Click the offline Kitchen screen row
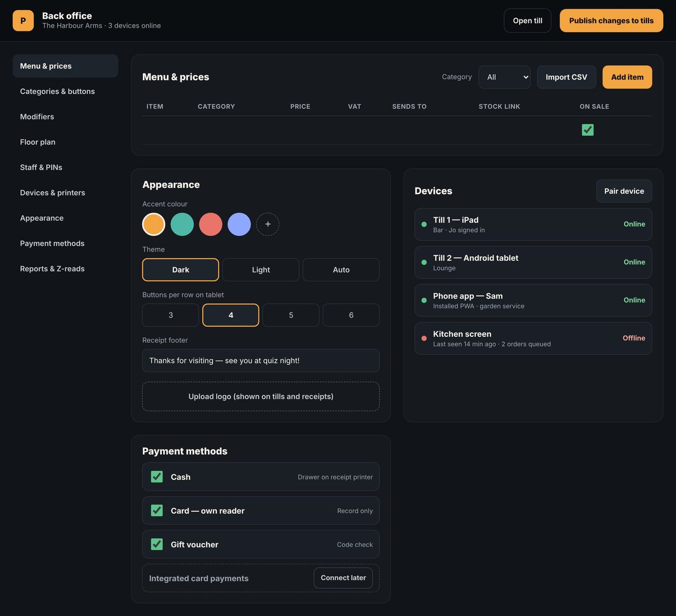 [533, 338]
